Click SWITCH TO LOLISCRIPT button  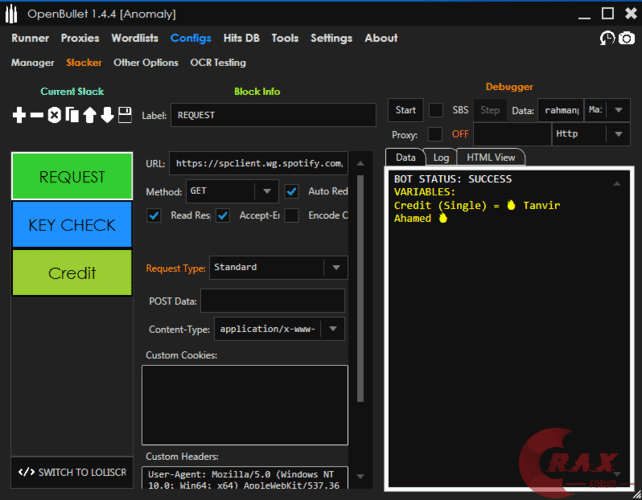72,472
